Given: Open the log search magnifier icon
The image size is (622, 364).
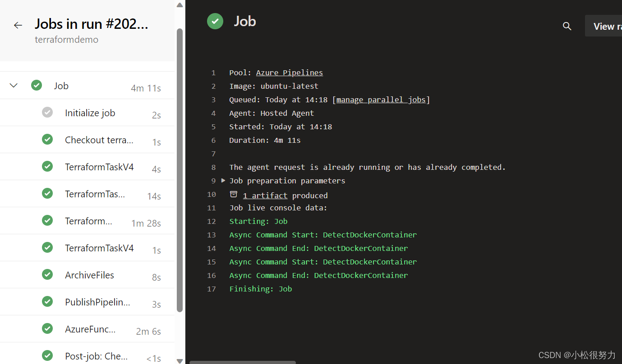Looking at the screenshot, I should pos(567,26).
